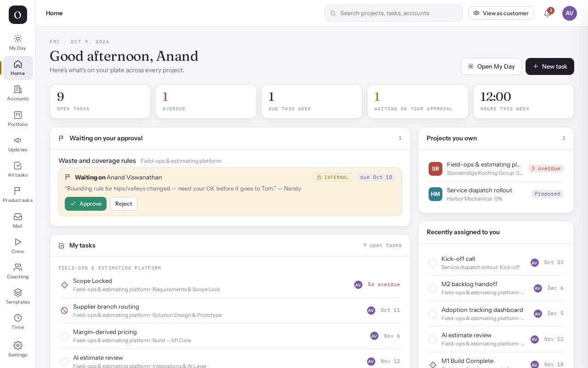Click the Waste and coverage rules title

pyautogui.click(x=97, y=161)
